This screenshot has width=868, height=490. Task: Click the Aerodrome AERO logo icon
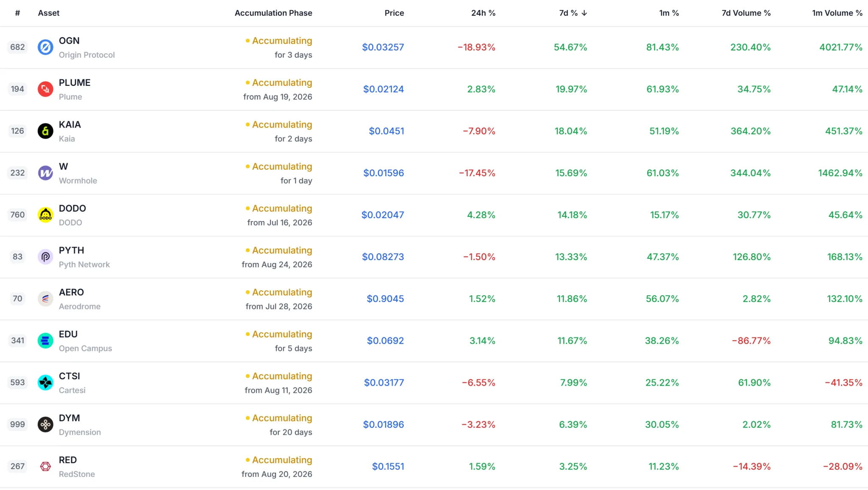45,299
